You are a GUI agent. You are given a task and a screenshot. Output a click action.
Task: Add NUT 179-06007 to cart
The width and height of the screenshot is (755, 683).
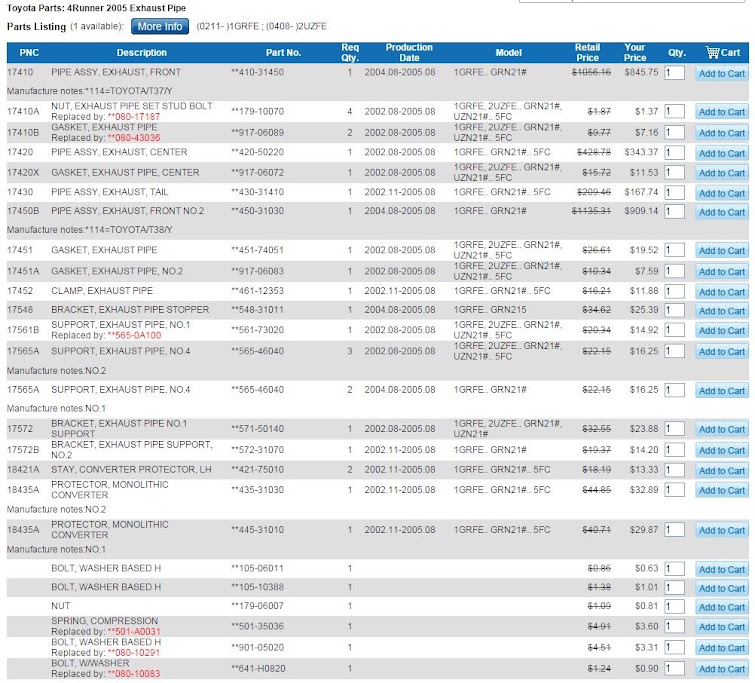[x=722, y=607]
